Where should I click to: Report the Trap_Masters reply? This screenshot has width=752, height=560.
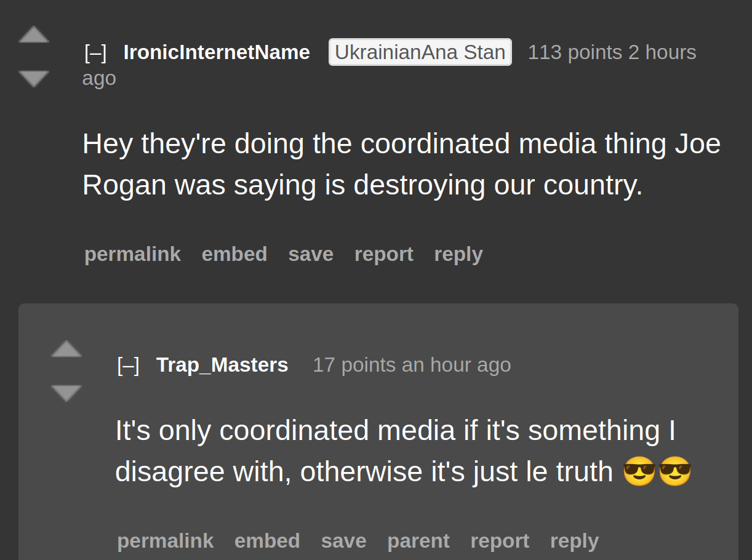coord(500,541)
